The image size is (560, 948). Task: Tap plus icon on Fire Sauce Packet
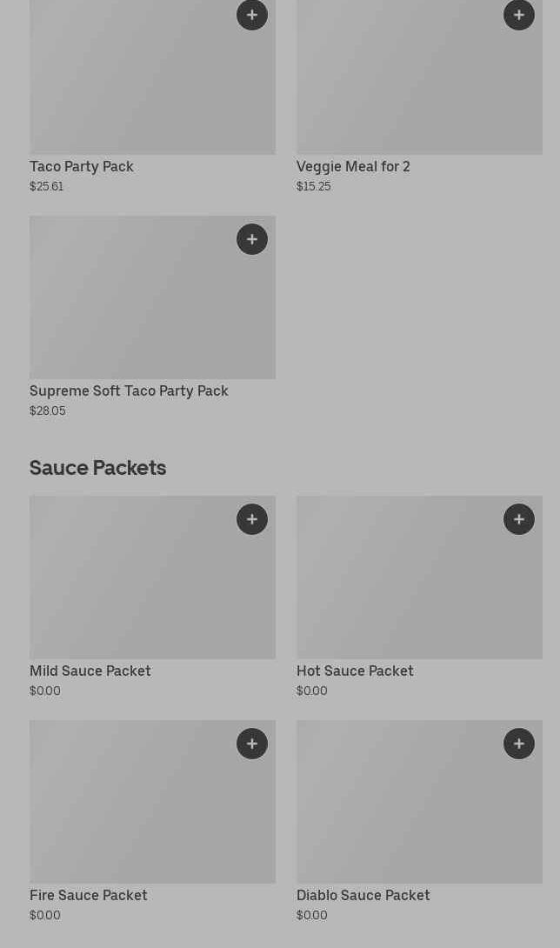[x=252, y=744]
